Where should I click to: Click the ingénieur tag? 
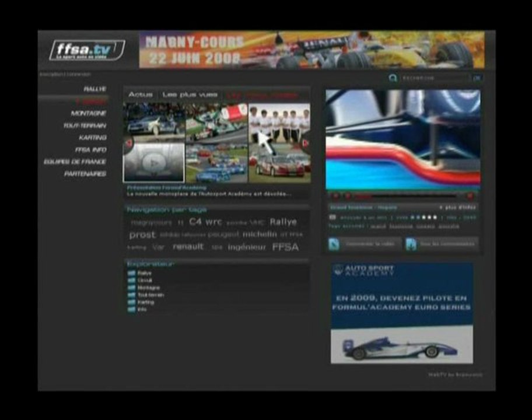pyautogui.click(x=247, y=247)
